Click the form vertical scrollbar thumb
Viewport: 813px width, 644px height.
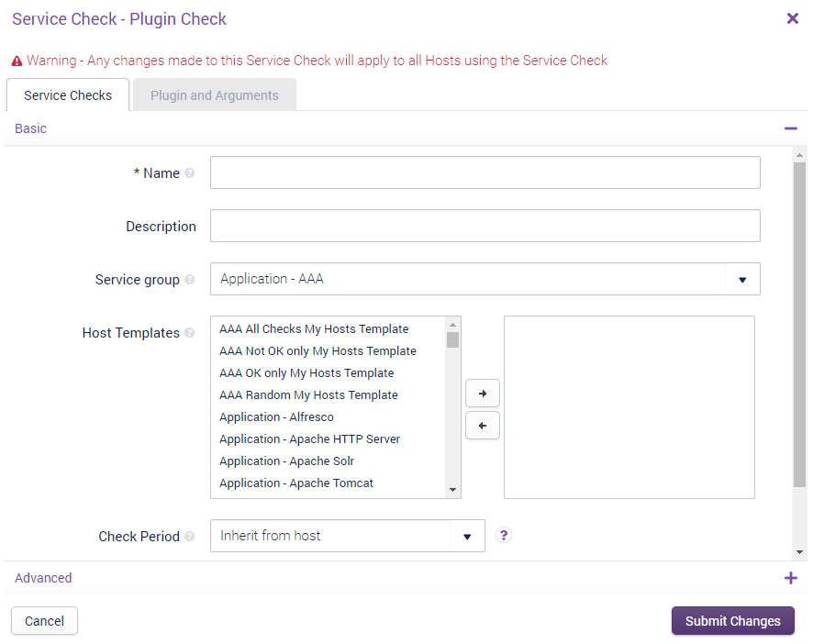(x=799, y=325)
